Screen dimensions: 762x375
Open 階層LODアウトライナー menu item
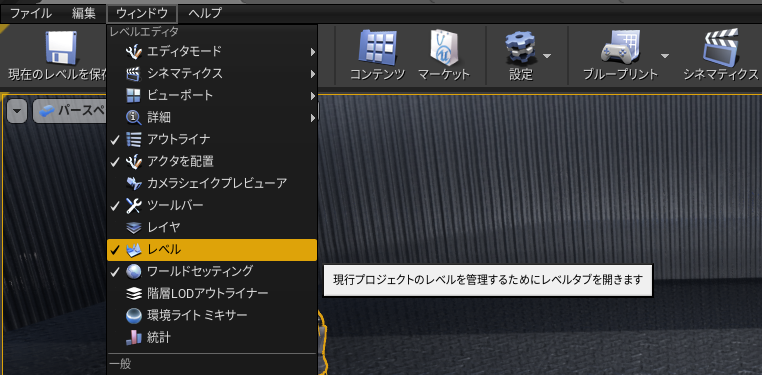tap(212, 293)
